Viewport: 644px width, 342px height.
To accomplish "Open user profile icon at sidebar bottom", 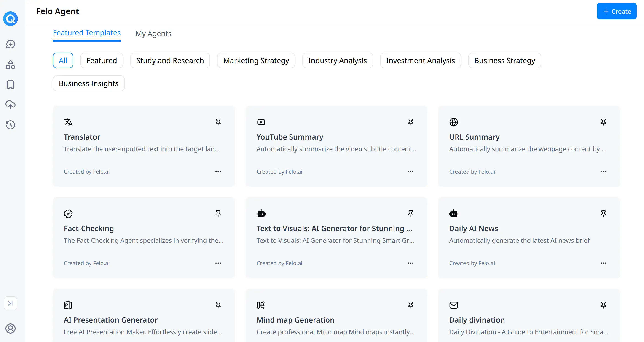I will (11, 329).
